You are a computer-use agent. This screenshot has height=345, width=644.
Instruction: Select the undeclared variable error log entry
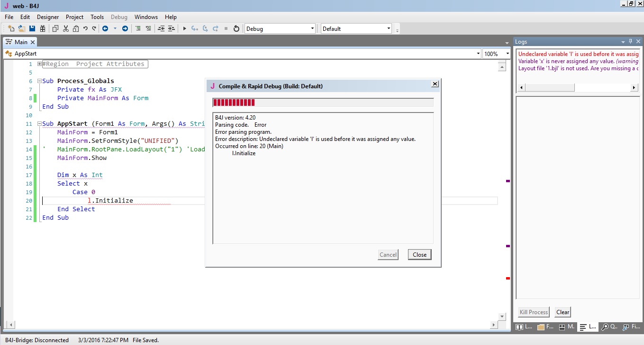click(578, 54)
